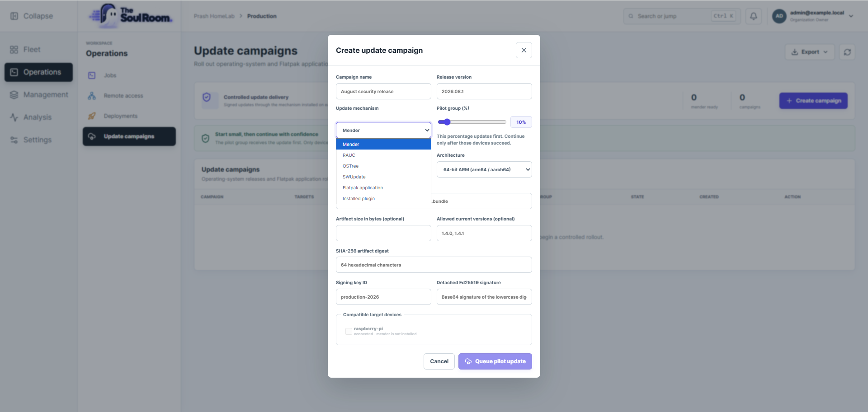Click the Operations terminal icon
This screenshot has height=412, width=868.
[14, 72]
